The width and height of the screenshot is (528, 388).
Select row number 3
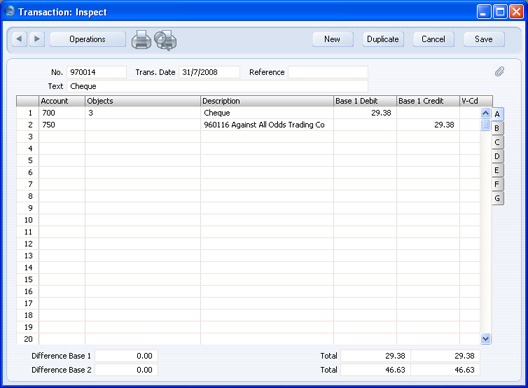(28, 137)
